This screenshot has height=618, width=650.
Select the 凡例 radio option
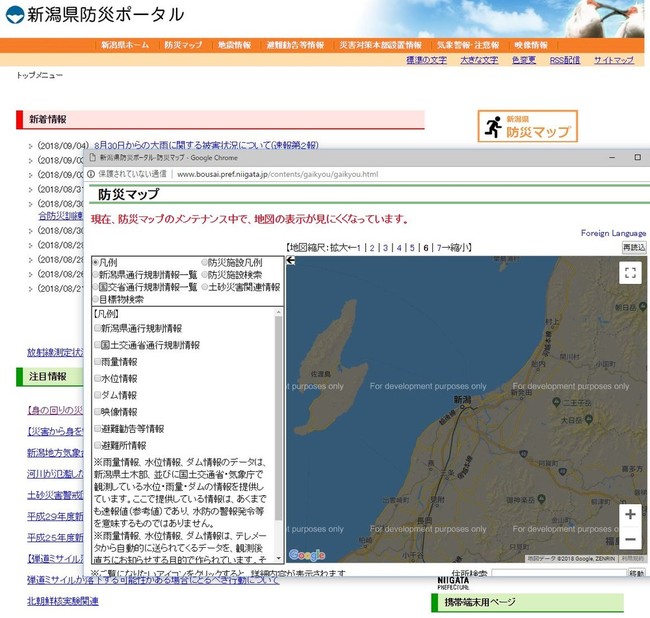coord(96,262)
